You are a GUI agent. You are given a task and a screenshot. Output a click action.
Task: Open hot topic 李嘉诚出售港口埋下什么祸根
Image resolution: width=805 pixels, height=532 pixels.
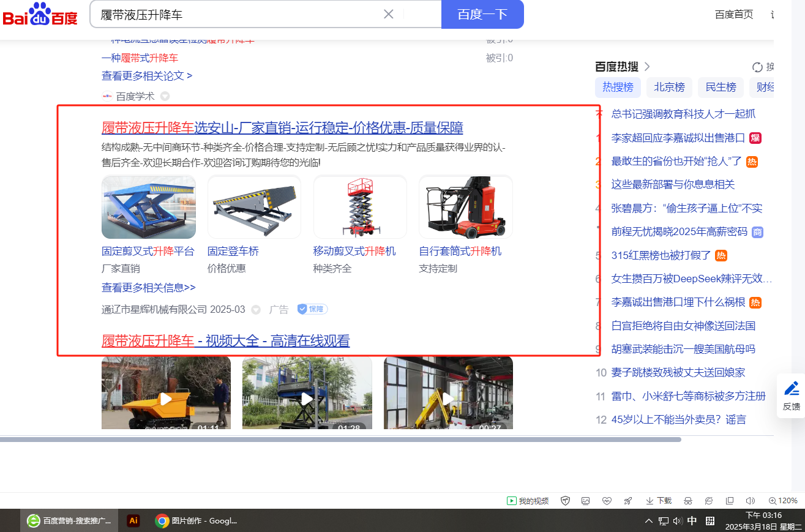(x=678, y=302)
